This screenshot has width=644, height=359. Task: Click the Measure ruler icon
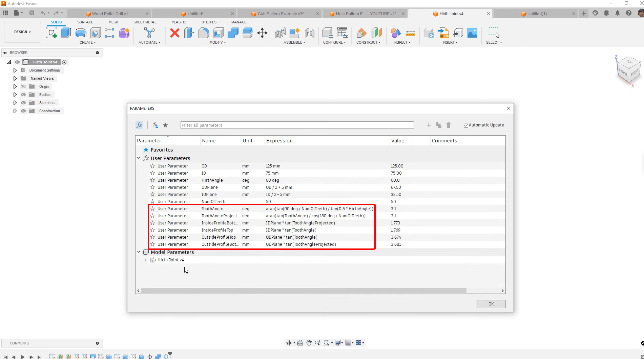pyautogui.click(x=410, y=33)
